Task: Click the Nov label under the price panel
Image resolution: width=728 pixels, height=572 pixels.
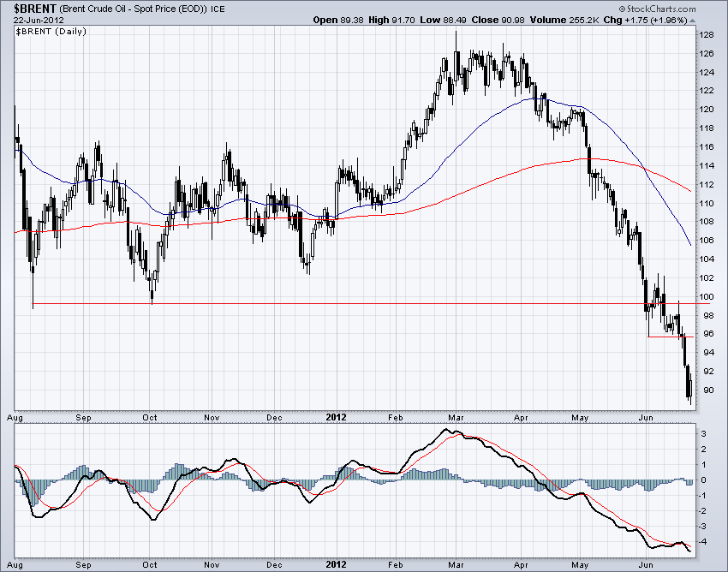Action: click(212, 418)
